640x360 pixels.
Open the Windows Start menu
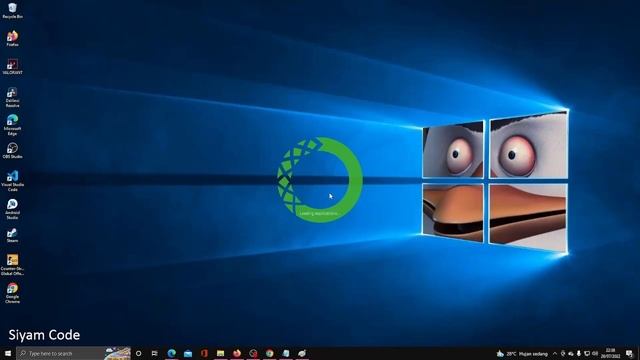tap(8, 353)
